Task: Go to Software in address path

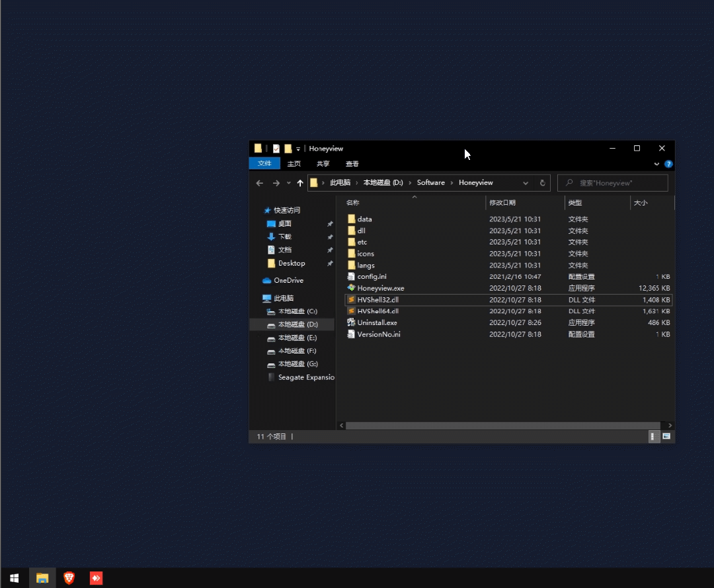Action: (x=431, y=182)
